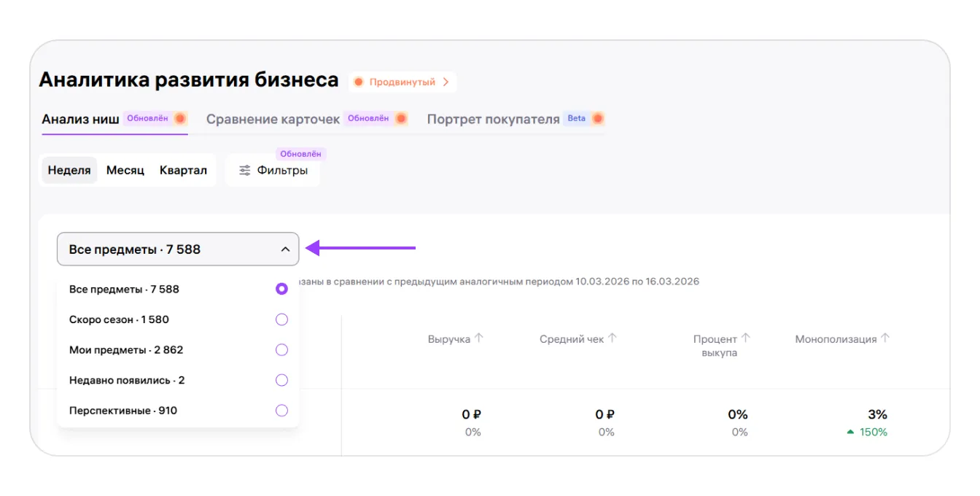Select the Мои предметы radio option
Image resolution: width=980 pixels, height=496 pixels.
281,350
